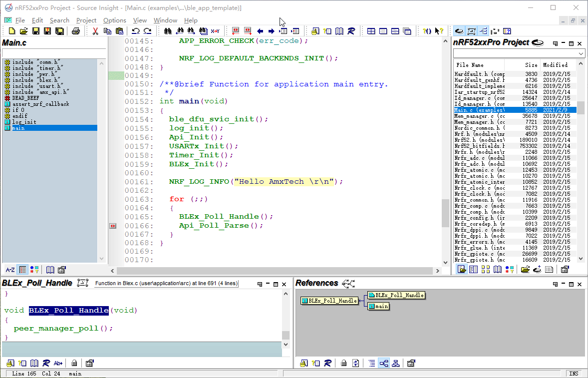Click the Jump To Definition hand icon

pos(315,31)
